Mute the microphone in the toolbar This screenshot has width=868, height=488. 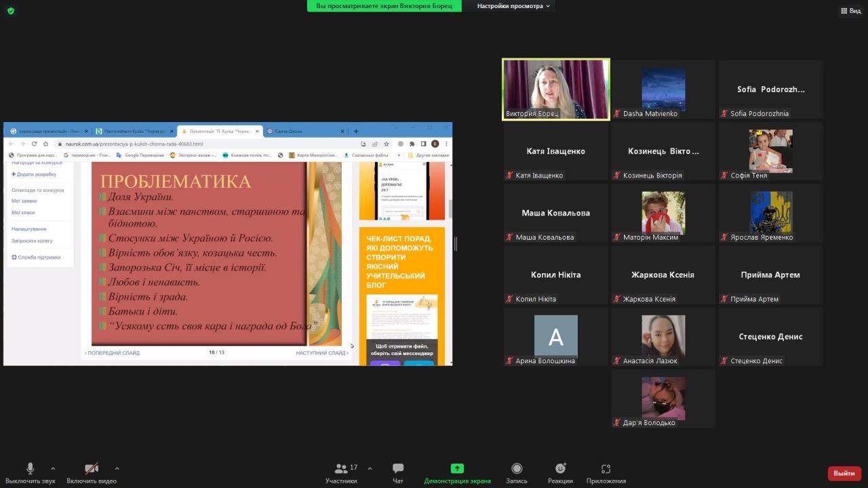30,468
